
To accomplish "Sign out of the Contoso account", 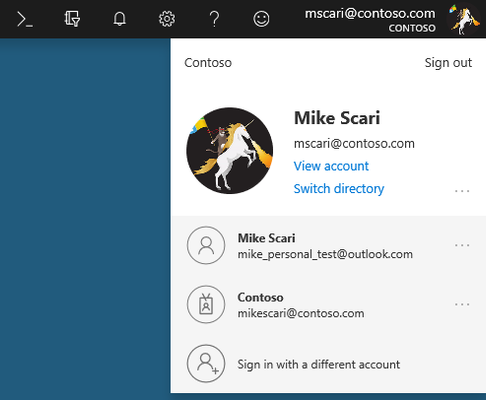I will 448,63.
